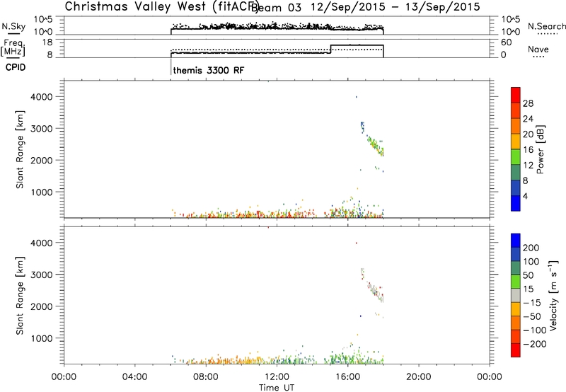This screenshot has width=566, height=392.
Task: Click the 'Velocity [m s⁻¹]' colorbar title
Action: [x=553, y=296]
